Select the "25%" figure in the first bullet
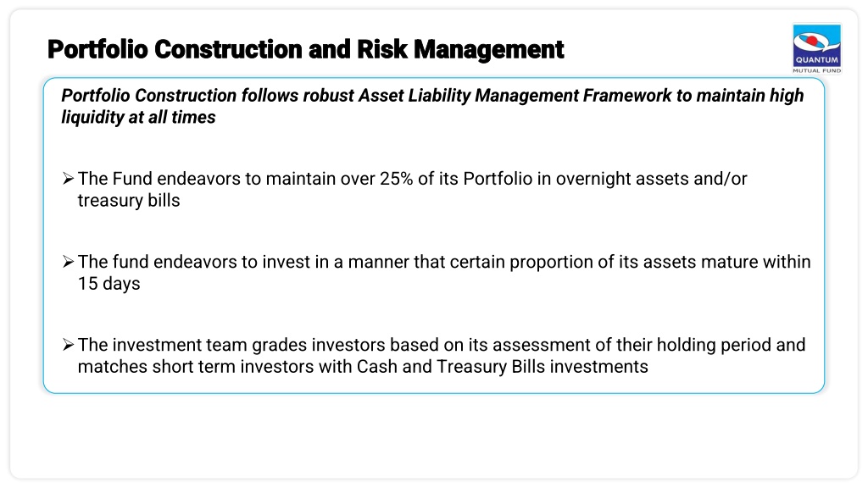 click(x=397, y=179)
